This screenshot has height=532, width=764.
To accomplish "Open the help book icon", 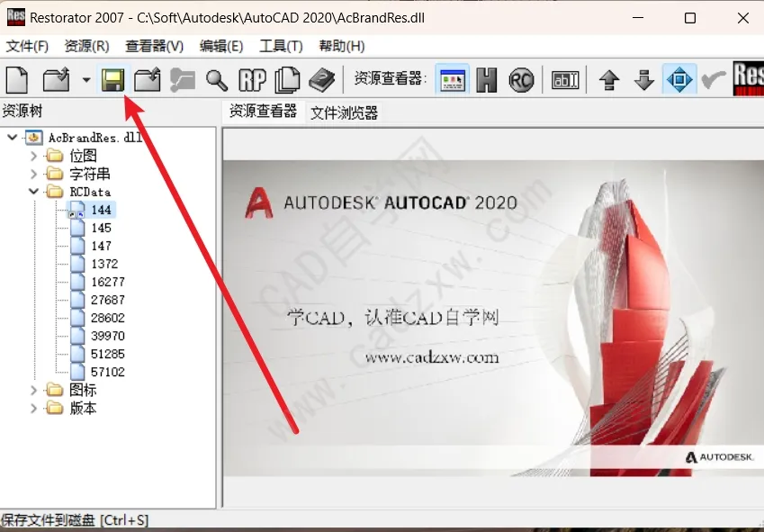I will tap(321, 79).
